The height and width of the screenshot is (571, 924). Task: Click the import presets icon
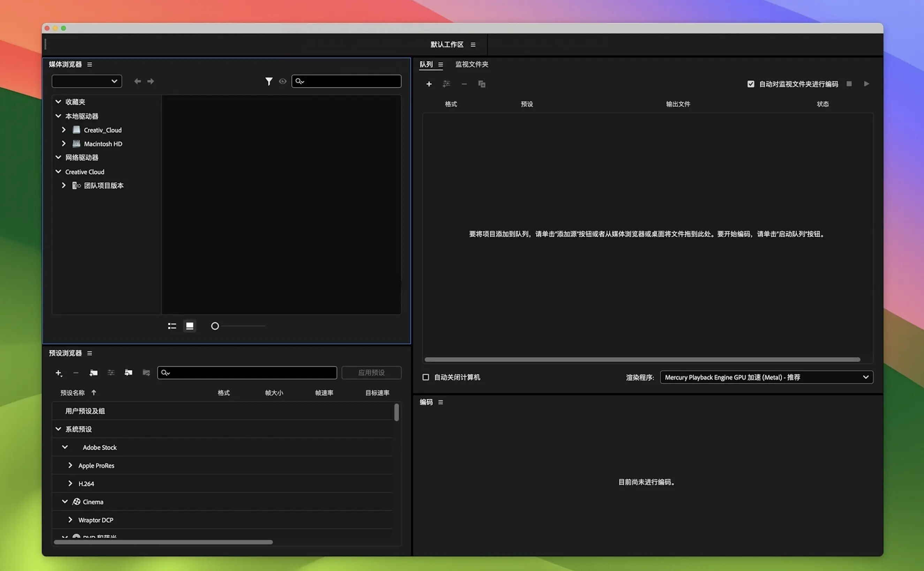128,373
